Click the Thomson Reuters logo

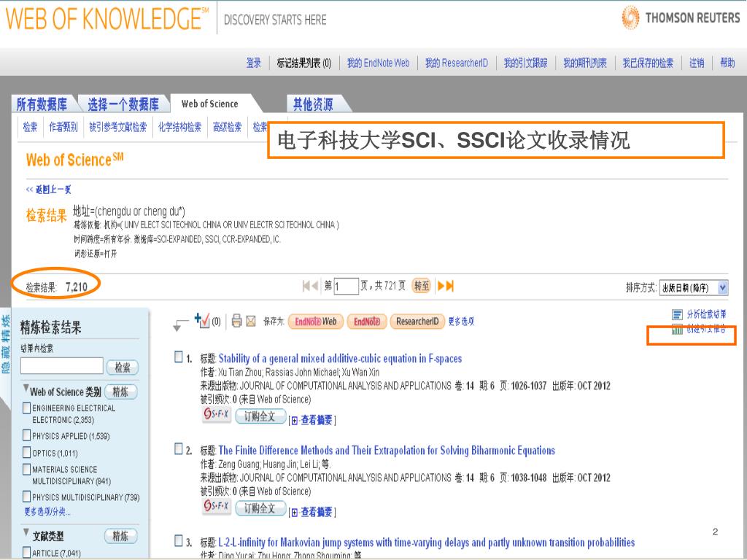click(x=681, y=17)
